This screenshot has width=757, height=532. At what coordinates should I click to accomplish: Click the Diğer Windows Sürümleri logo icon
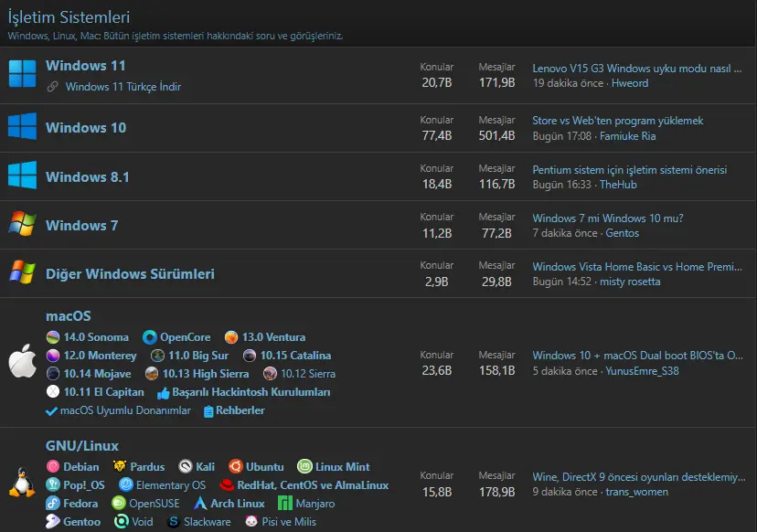coord(22,271)
